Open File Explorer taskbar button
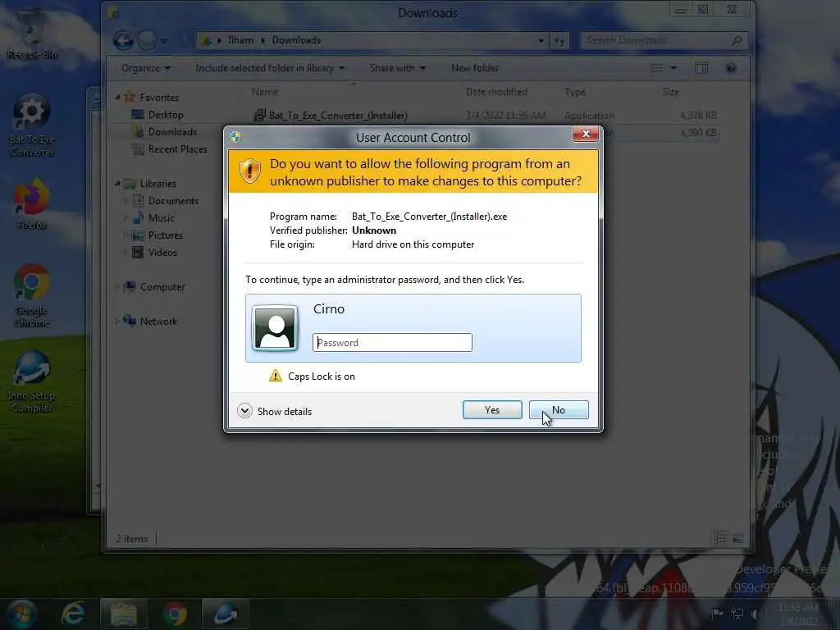The image size is (840, 630). (124, 614)
